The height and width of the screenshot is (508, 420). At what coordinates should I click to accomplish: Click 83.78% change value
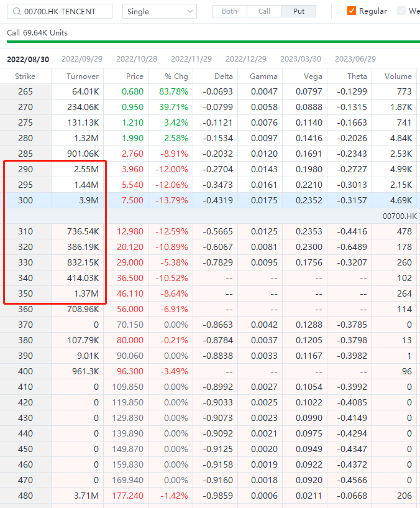click(173, 91)
